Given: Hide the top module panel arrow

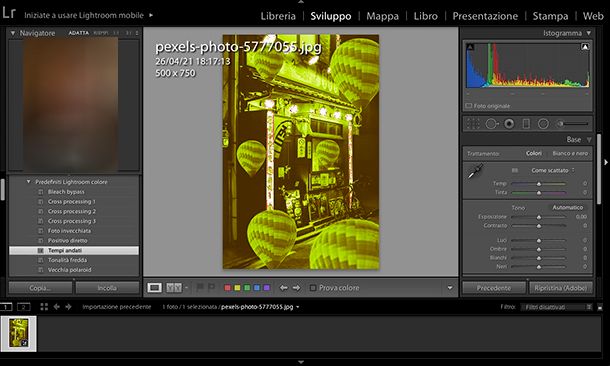Looking at the screenshot, I should click(301, 2).
